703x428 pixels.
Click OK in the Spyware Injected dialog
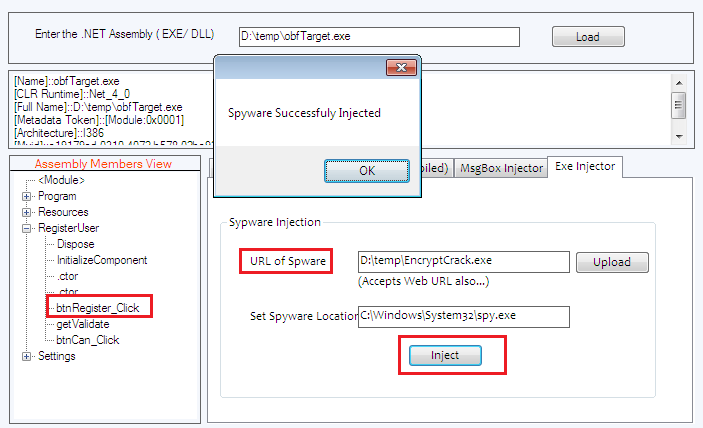(x=367, y=170)
